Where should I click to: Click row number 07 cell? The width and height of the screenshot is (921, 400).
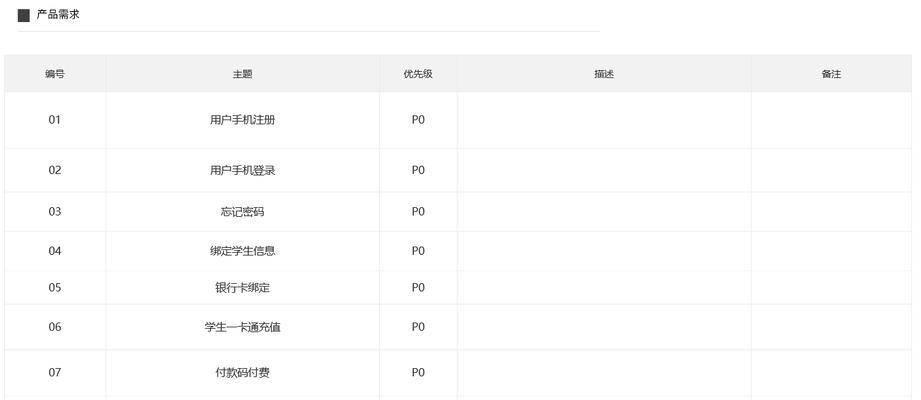pyautogui.click(x=55, y=372)
